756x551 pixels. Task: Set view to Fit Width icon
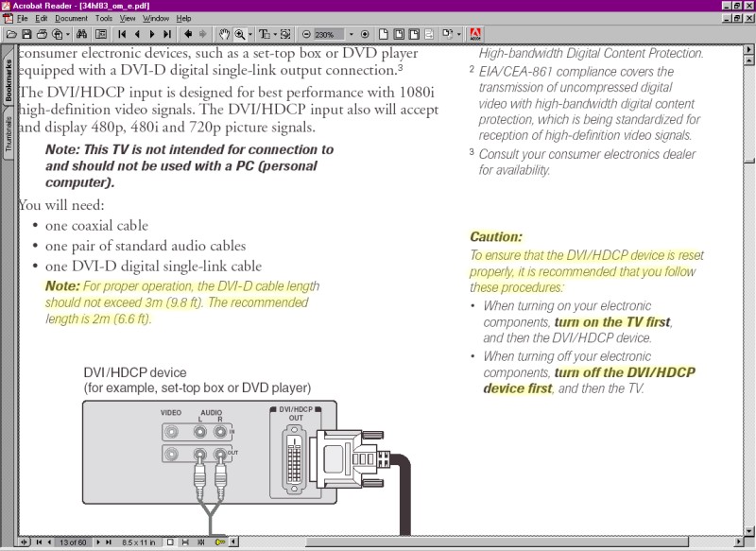coord(414,34)
